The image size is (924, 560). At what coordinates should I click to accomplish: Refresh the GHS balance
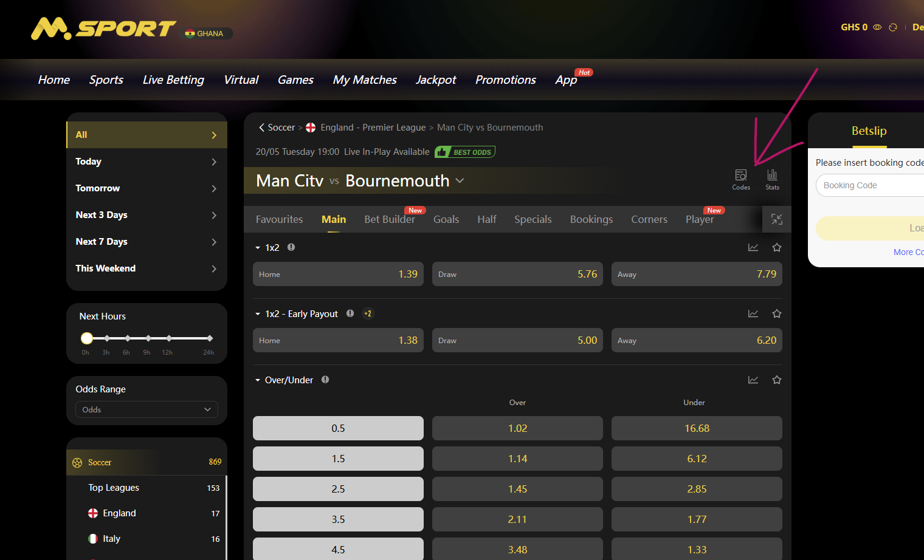[x=893, y=27]
